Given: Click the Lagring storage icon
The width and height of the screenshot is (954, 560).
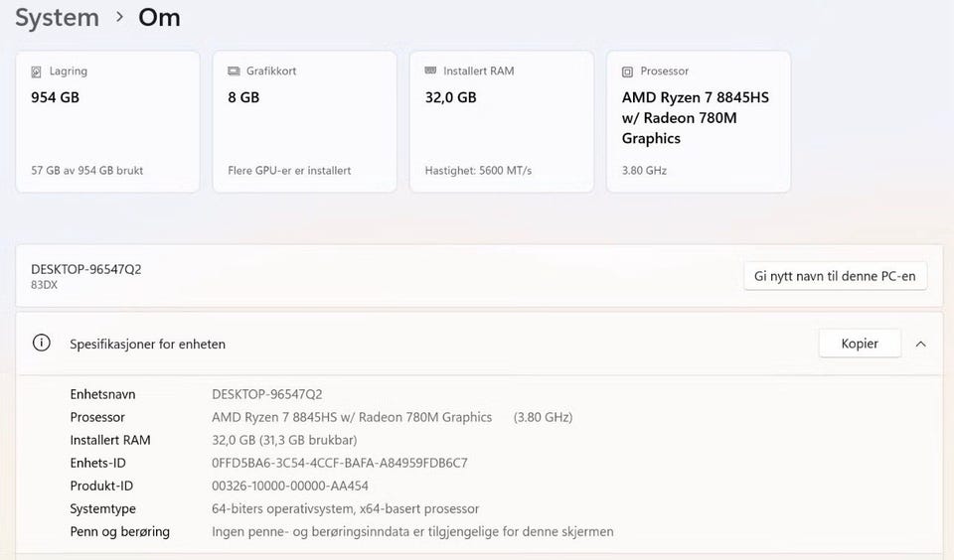Looking at the screenshot, I should point(37,71).
